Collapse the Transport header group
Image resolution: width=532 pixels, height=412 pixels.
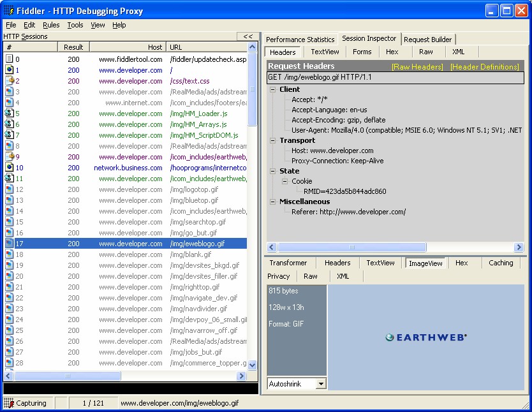(272, 140)
